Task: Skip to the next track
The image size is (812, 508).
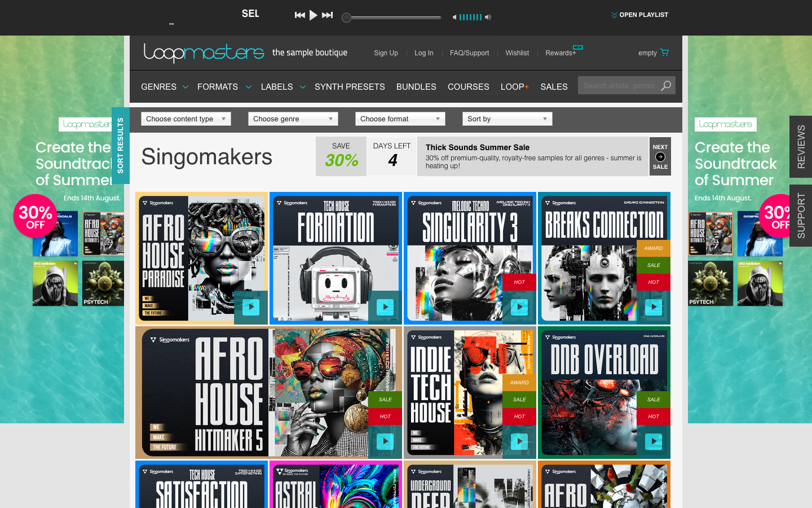Action: tap(328, 15)
